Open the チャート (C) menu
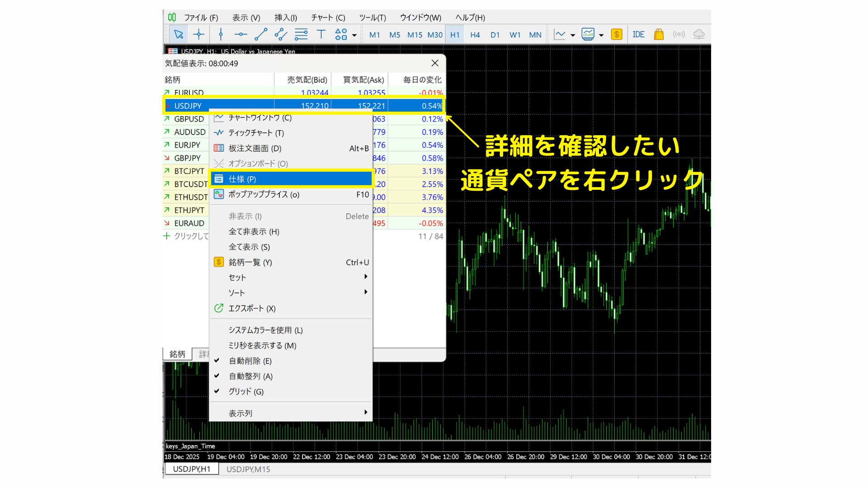Image resolution: width=868 pixels, height=488 pixels. coord(328,18)
